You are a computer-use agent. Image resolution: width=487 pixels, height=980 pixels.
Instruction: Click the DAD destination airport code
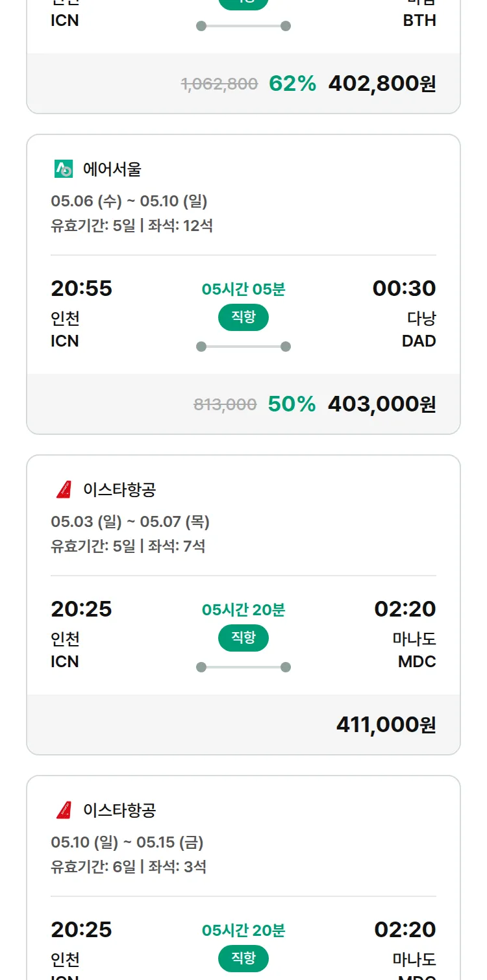419,341
